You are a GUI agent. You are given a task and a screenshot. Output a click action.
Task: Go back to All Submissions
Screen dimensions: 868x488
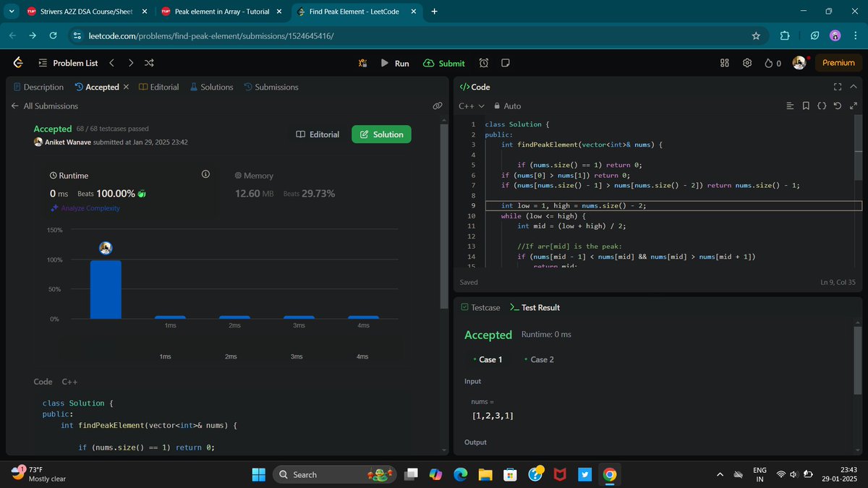point(44,106)
